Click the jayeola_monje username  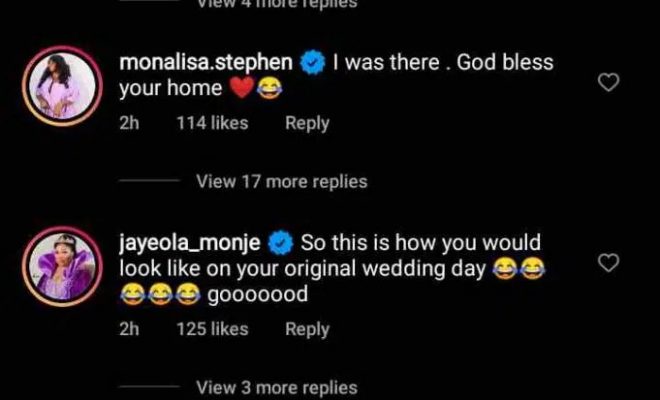point(190,243)
